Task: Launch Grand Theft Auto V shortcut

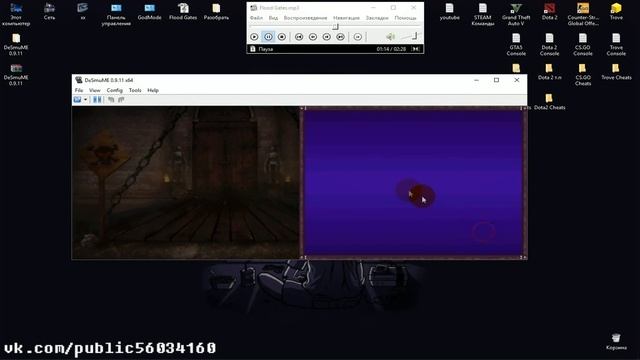Action: point(516,14)
